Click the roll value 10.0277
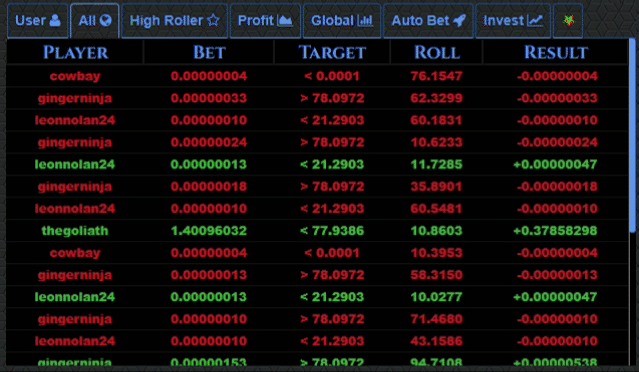 pyautogui.click(x=436, y=297)
